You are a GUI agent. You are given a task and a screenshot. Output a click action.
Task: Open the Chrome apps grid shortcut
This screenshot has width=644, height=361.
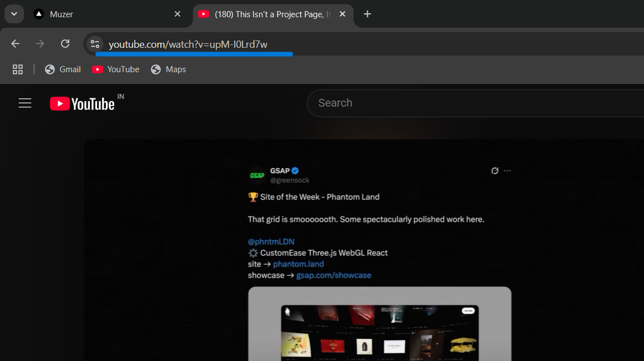click(18, 69)
